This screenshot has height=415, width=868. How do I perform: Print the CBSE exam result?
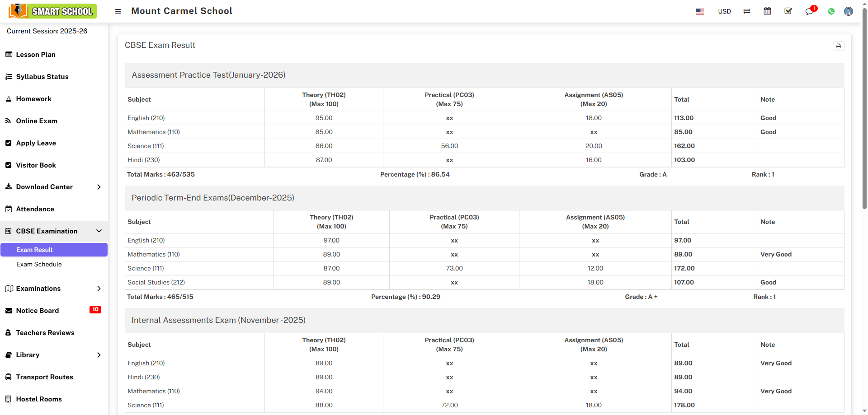pos(838,46)
